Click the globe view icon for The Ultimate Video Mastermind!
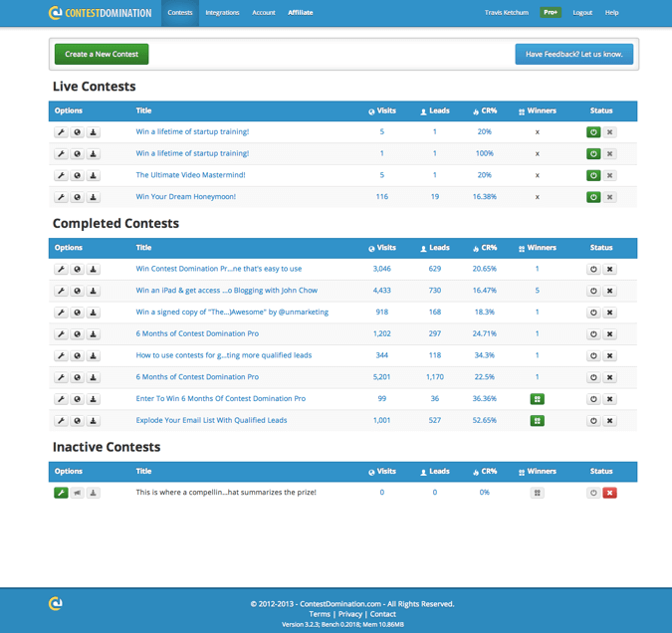This screenshot has width=672, height=633. (77, 175)
